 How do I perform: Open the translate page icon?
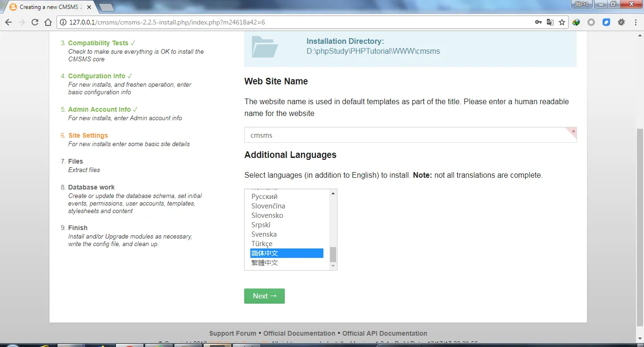(x=550, y=22)
